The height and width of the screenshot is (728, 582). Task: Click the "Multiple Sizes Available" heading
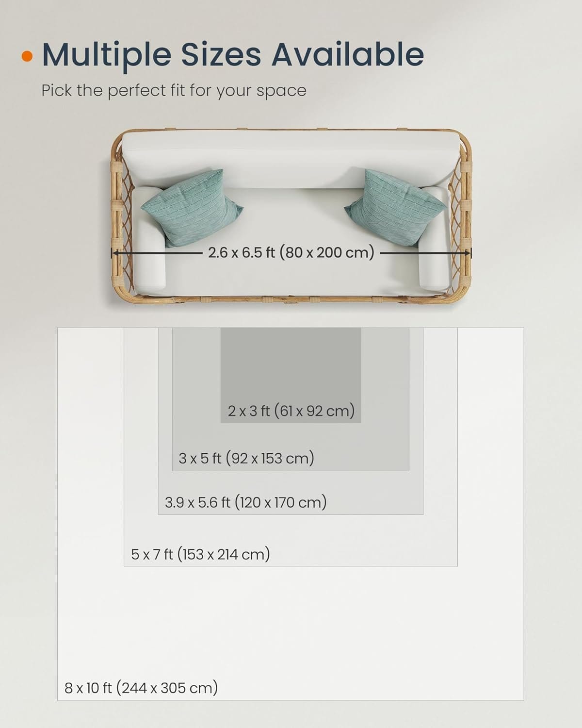233,54
